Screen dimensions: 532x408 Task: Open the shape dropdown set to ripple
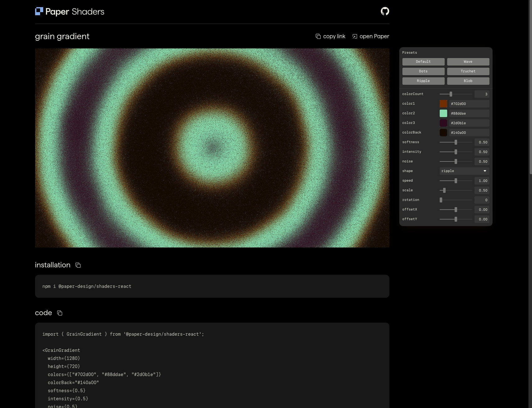click(464, 171)
